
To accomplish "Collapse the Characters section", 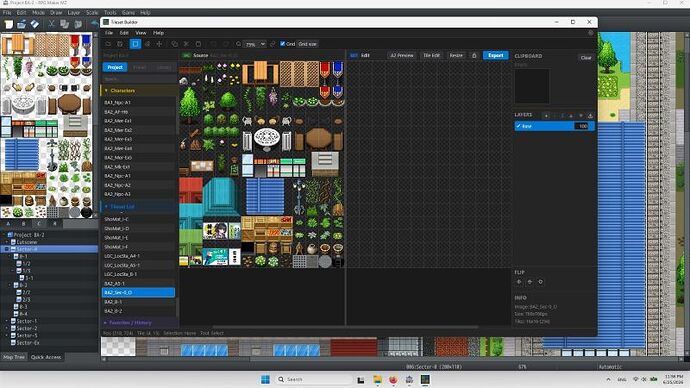I will click(106, 91).
